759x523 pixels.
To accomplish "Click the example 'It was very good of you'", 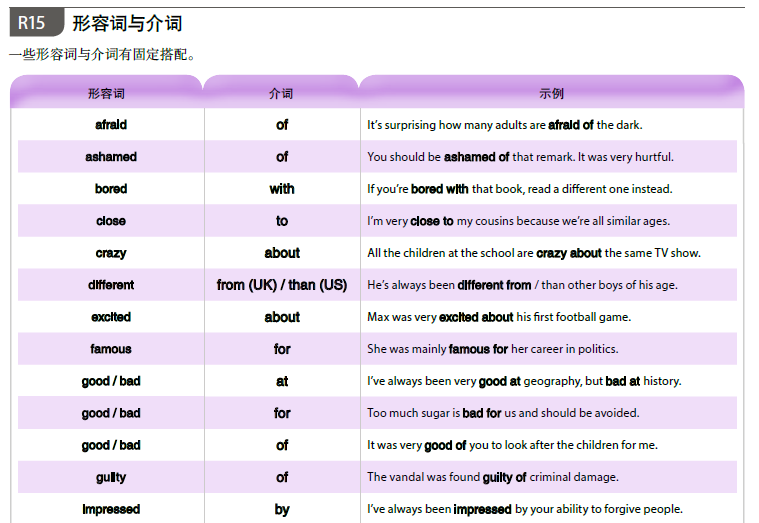I will point(513,445).
